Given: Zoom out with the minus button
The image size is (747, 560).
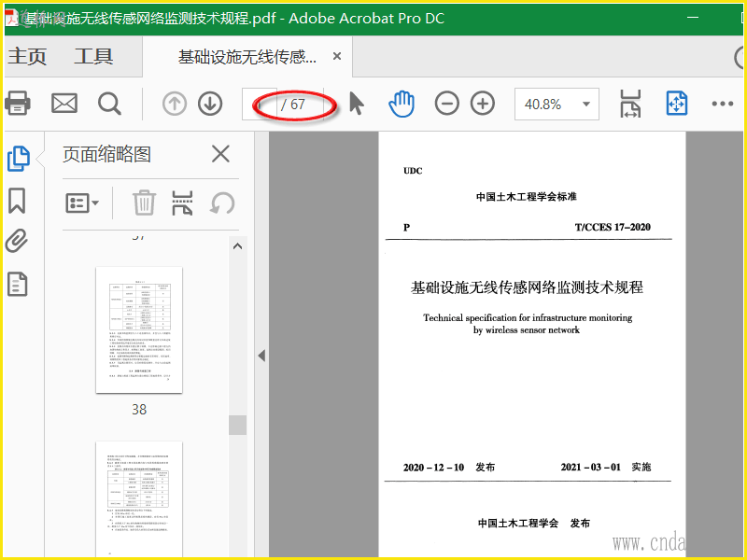Looking at the screenshot, I should pos(447,104).
